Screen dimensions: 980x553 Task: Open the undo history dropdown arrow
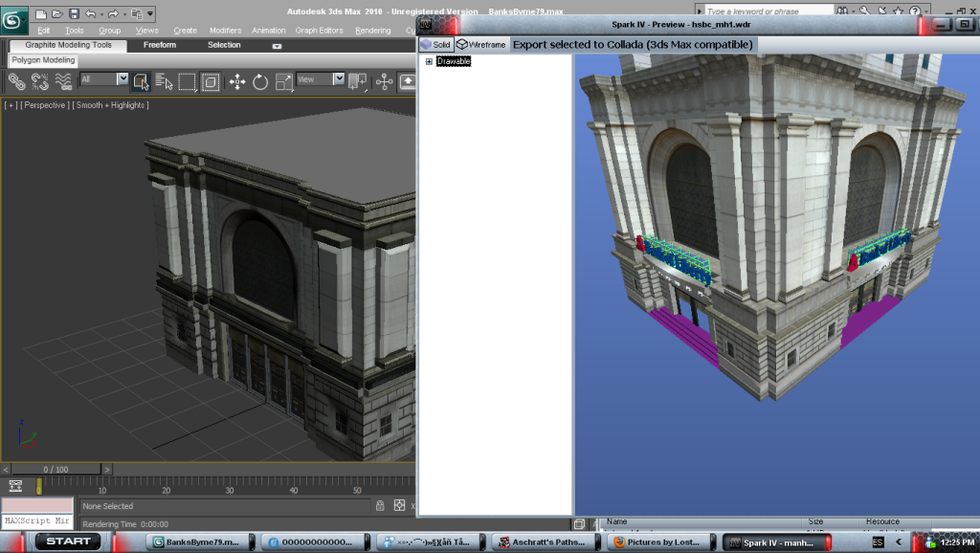pos(101,14)
